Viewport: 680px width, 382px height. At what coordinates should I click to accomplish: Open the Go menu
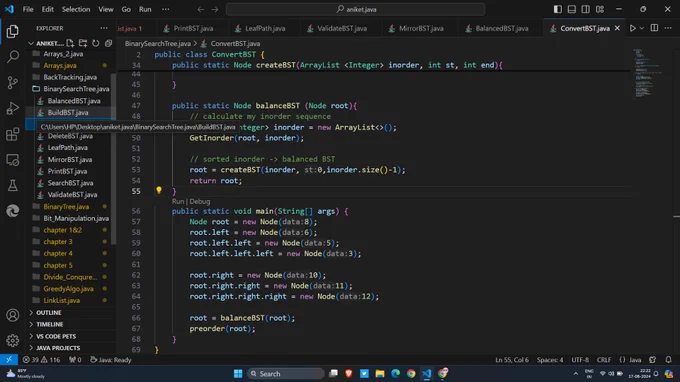[x=126, y=9]
